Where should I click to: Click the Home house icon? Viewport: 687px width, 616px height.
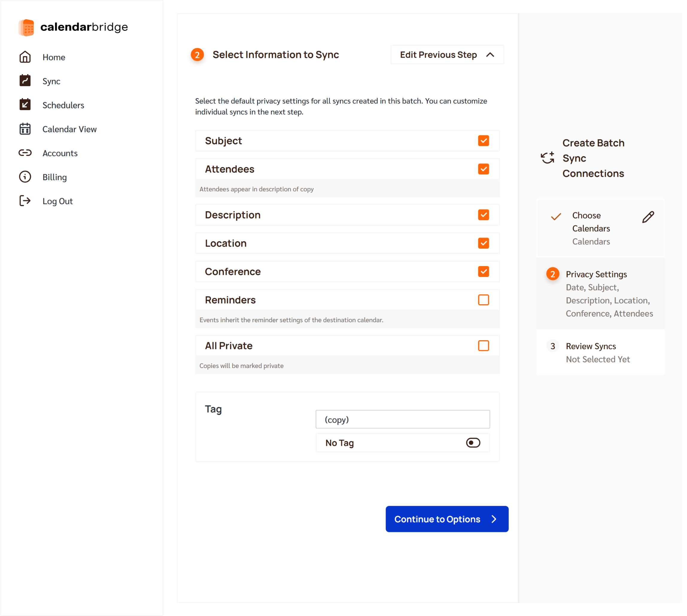(x=25, y=57)
